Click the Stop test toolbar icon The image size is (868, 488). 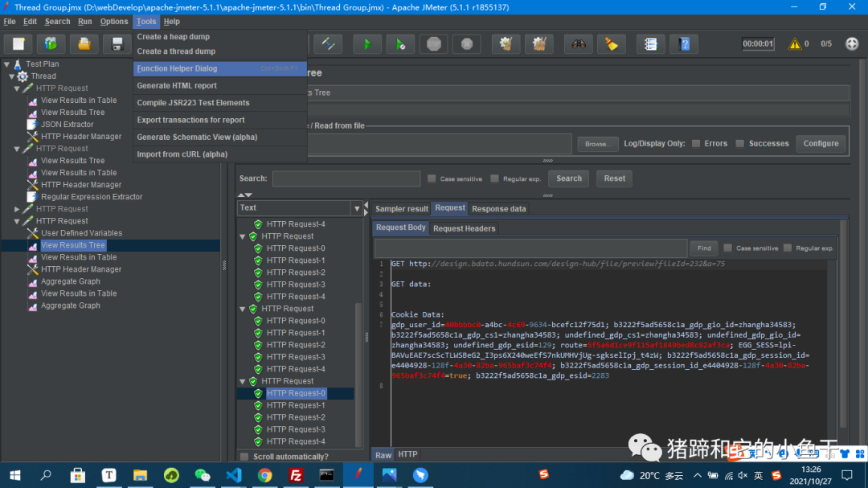(x=434, y=44)
